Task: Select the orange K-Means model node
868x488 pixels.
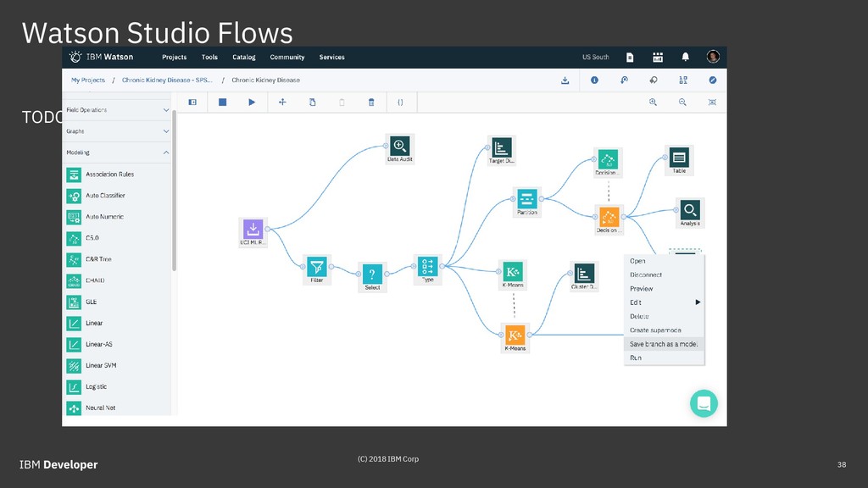Action: (x=515, y=337)
